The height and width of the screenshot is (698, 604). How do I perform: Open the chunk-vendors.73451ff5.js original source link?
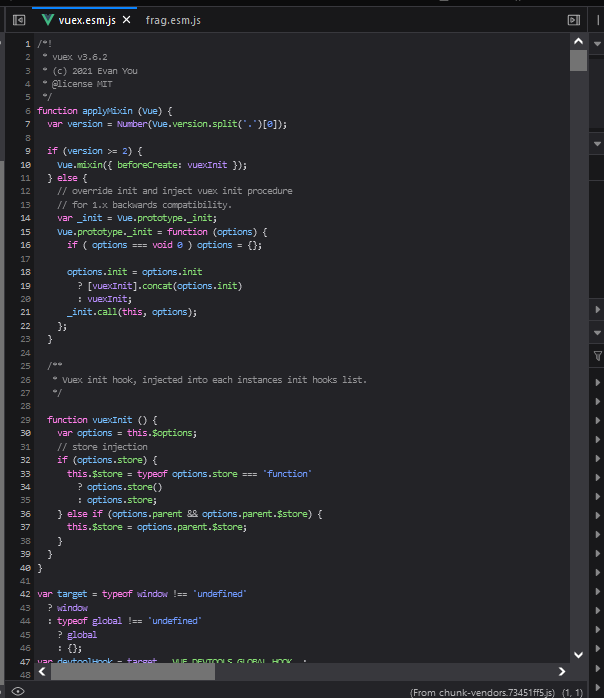coord(482,693)
